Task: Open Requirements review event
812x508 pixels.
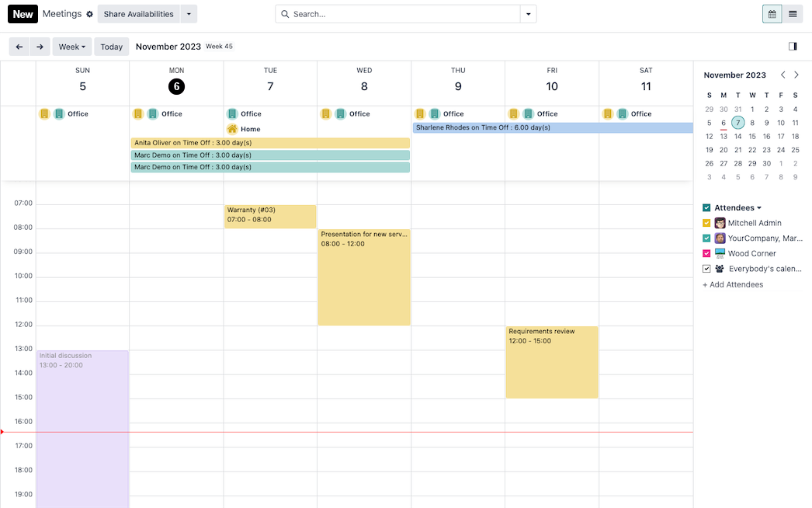Action: pyautogui.click(x=552, y=362)
